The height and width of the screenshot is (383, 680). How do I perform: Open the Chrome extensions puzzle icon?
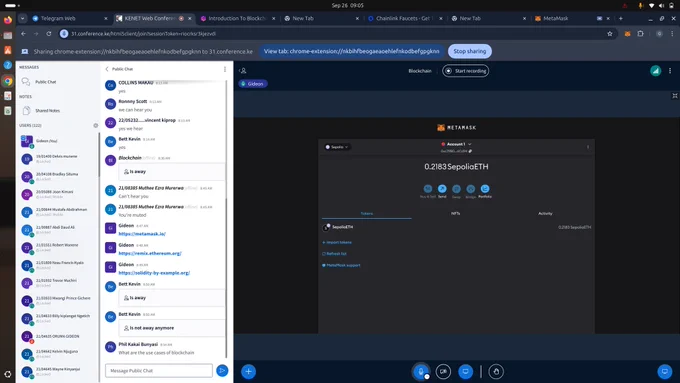[641, 34]
